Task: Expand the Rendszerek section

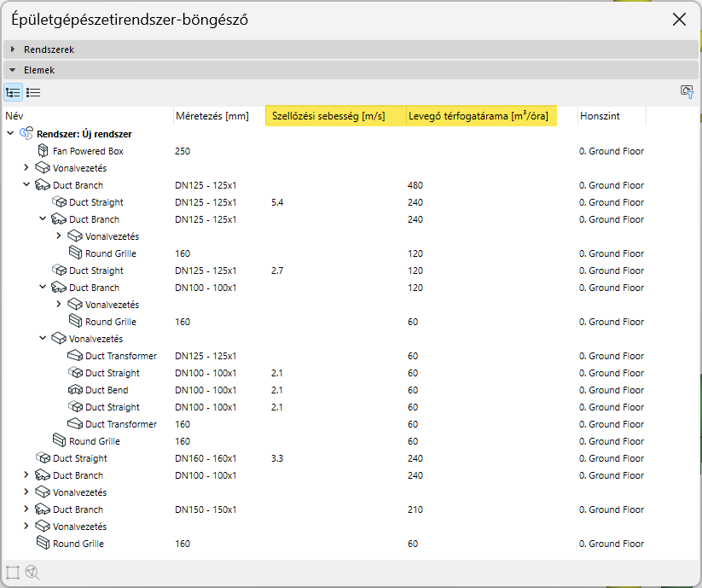Action: coord(13,49)
